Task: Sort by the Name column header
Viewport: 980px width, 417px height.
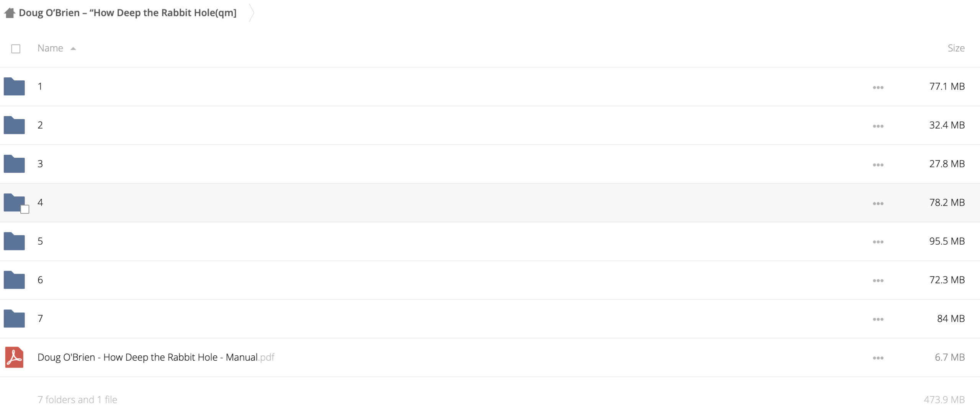Action: tap(50, 48)
